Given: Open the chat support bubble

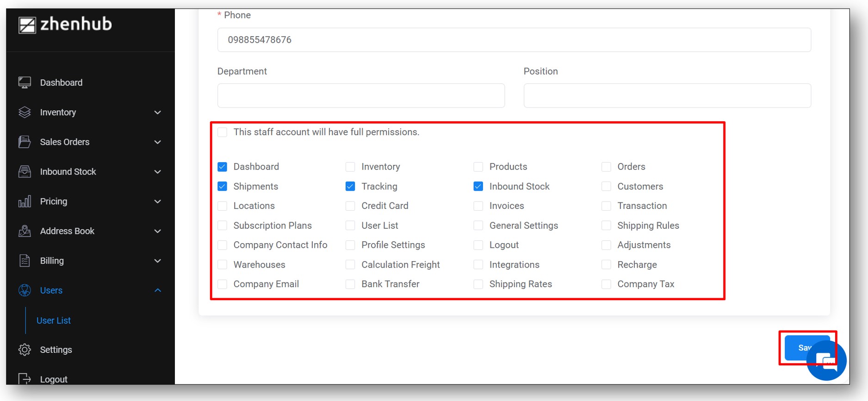Looking at the screenshot, I should (x=827, y=361).
